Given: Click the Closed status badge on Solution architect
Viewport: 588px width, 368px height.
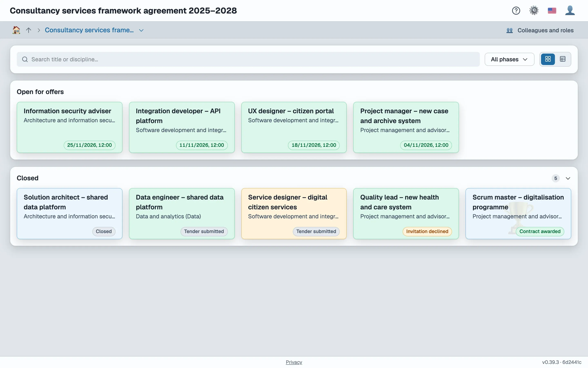Looking at the screenshot, I should pyautogui.click(x=104, y=231).
